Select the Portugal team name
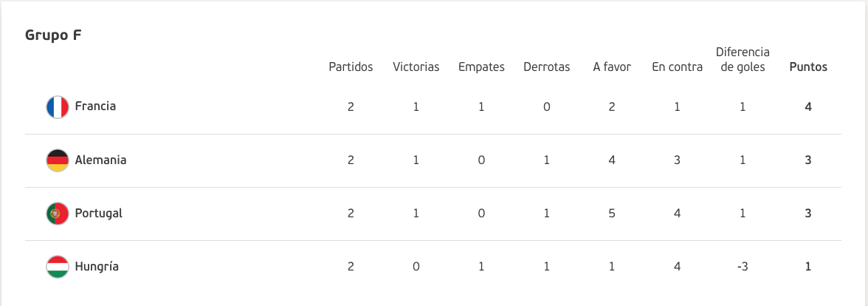 [99, 214]
